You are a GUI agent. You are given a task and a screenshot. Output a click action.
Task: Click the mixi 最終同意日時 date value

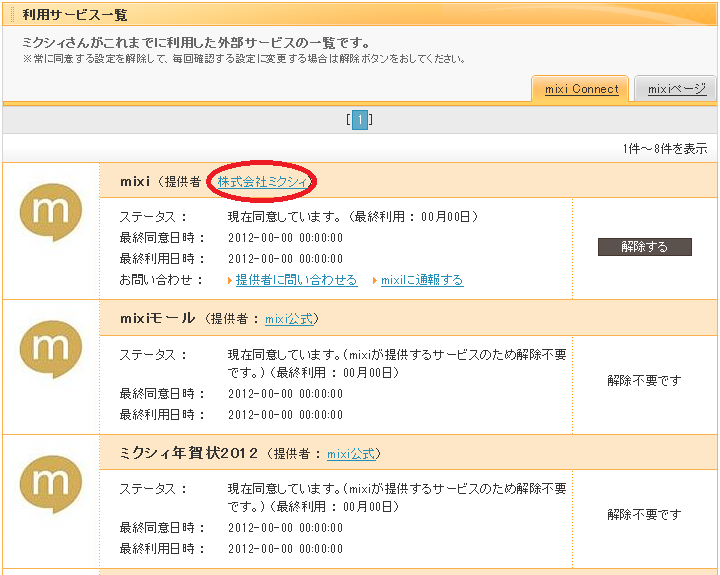click(x=285, y=237)
